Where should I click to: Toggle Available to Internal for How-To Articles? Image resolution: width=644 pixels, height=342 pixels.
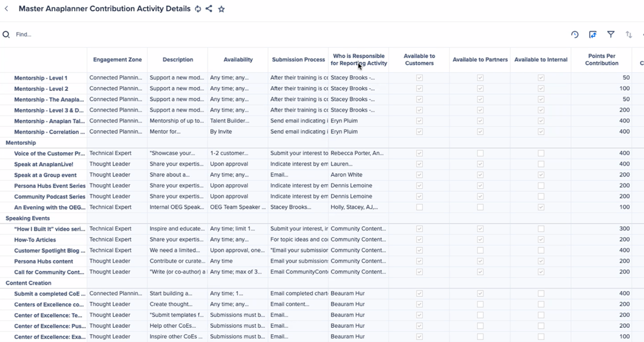click(541, 240)
